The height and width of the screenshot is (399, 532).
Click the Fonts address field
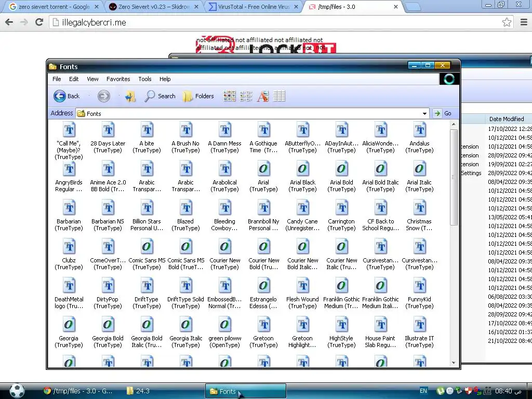tap(252, 113)
